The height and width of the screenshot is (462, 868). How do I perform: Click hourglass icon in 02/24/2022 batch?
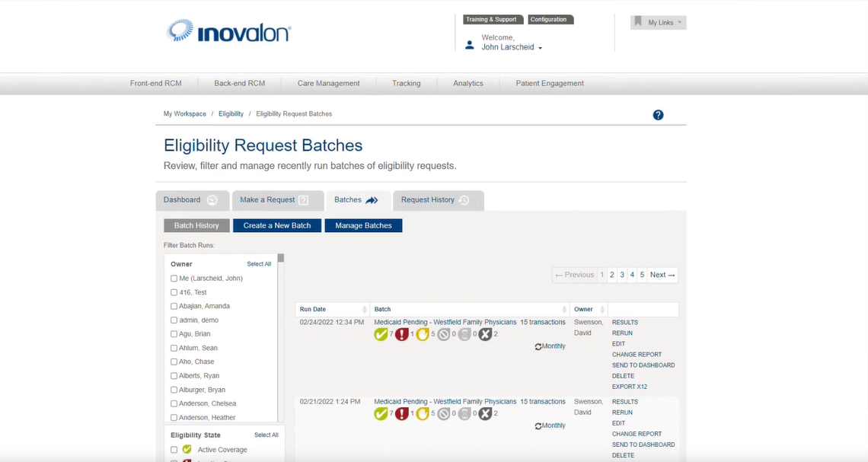pyautogui.click(x=465, y=334)
